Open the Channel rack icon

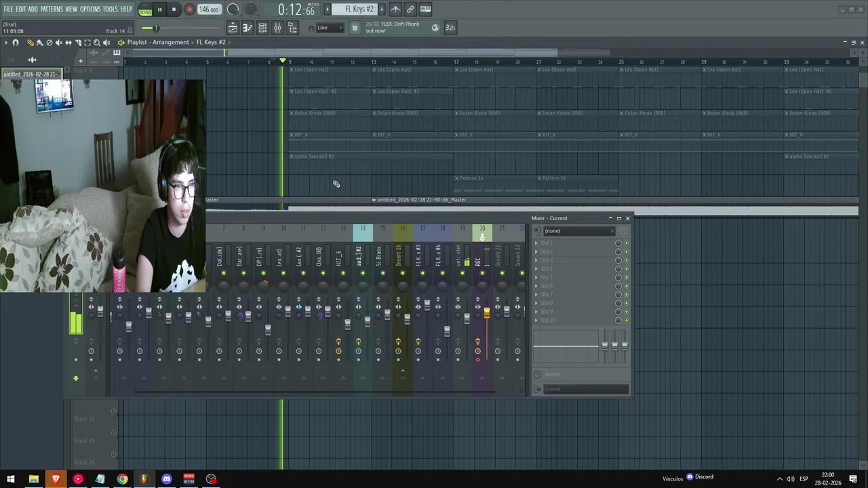click(262, 28)
